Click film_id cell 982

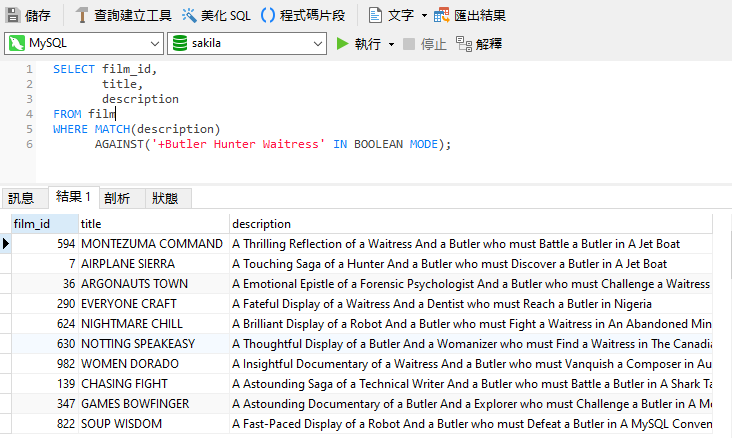[x=45, y=364]
